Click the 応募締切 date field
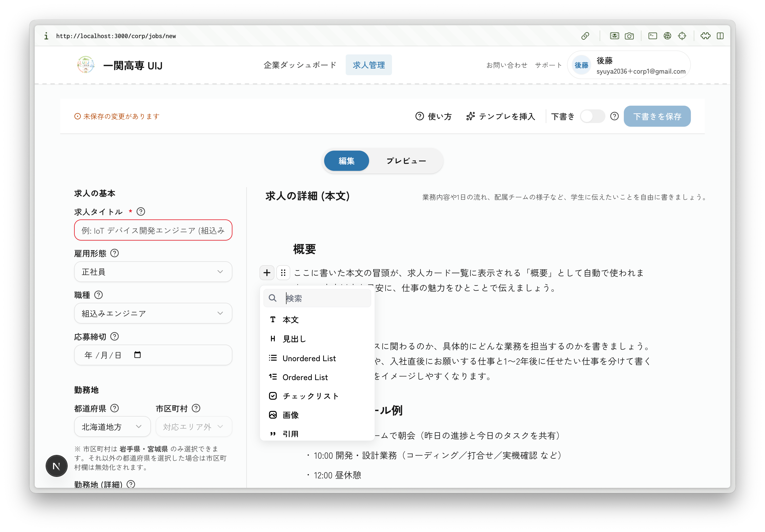Viewport: 765px width, 532px height. (153, 355)
